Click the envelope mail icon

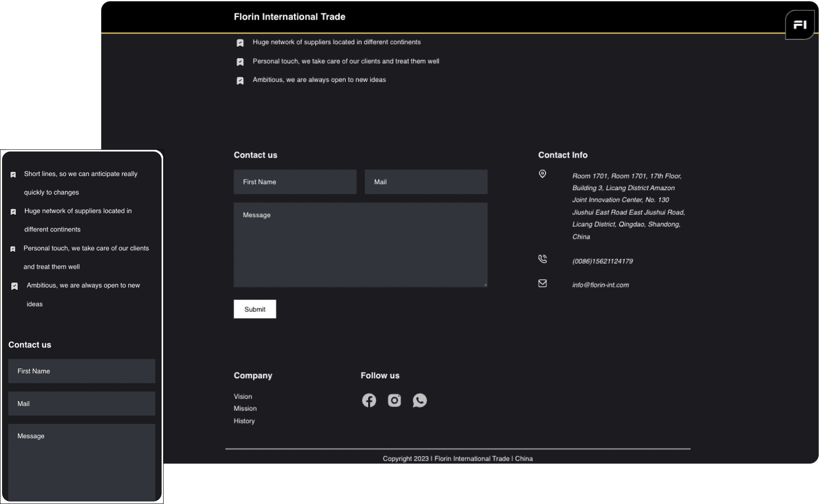pos(542,283)
